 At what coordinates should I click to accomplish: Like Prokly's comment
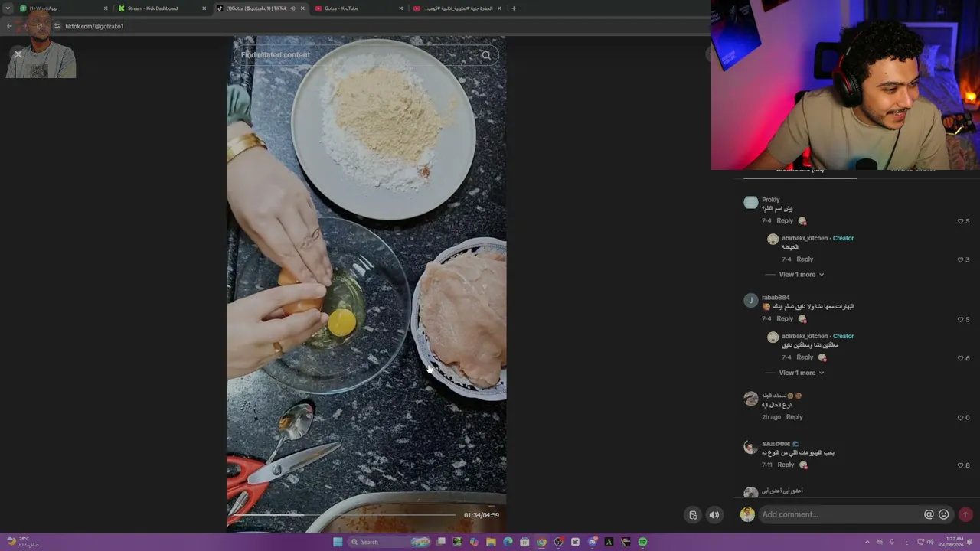961,221
